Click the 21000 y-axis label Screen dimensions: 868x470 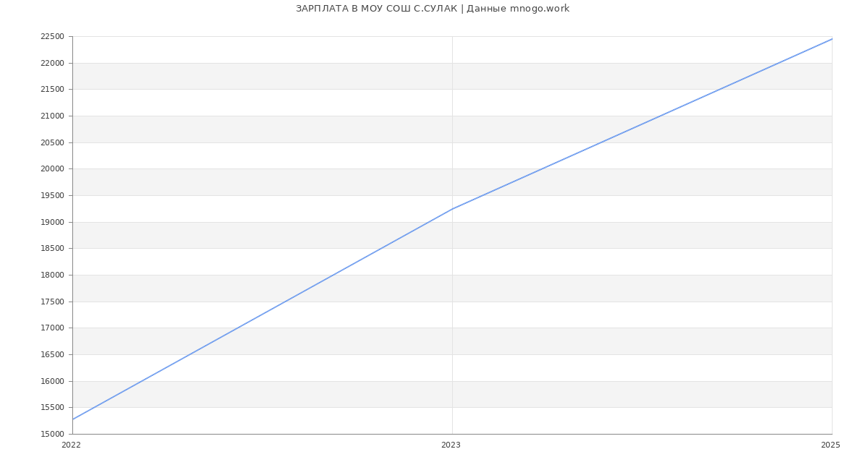(x=52, y=116)
